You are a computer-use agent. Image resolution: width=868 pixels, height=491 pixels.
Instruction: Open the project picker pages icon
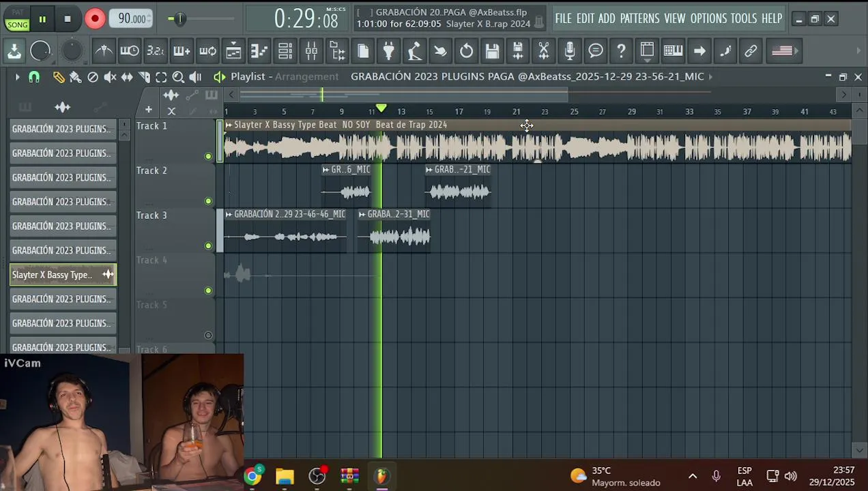[363, 50]
